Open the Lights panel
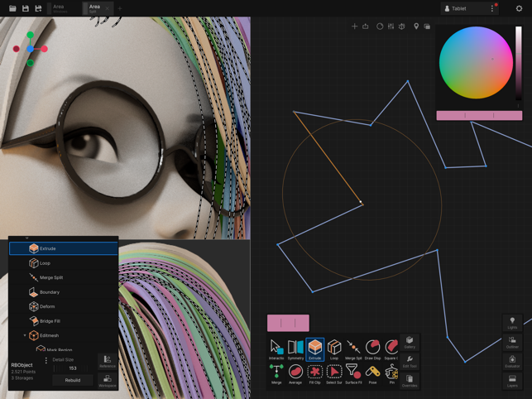The width and height of the screenshot is (532, 399). [512, 323]
